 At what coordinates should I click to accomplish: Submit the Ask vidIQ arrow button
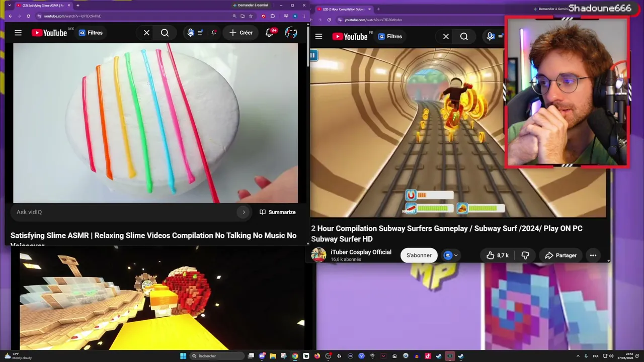tap(244, 212)
